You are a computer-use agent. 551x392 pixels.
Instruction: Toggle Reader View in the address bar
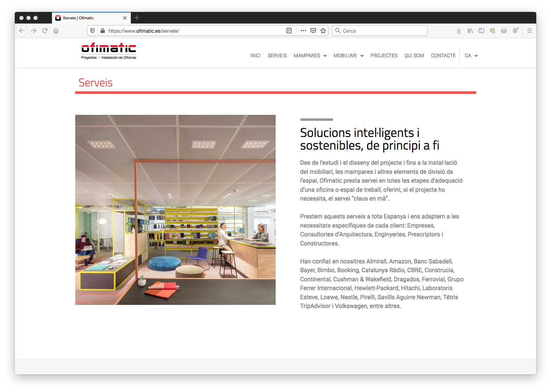(x=289, y=31)
